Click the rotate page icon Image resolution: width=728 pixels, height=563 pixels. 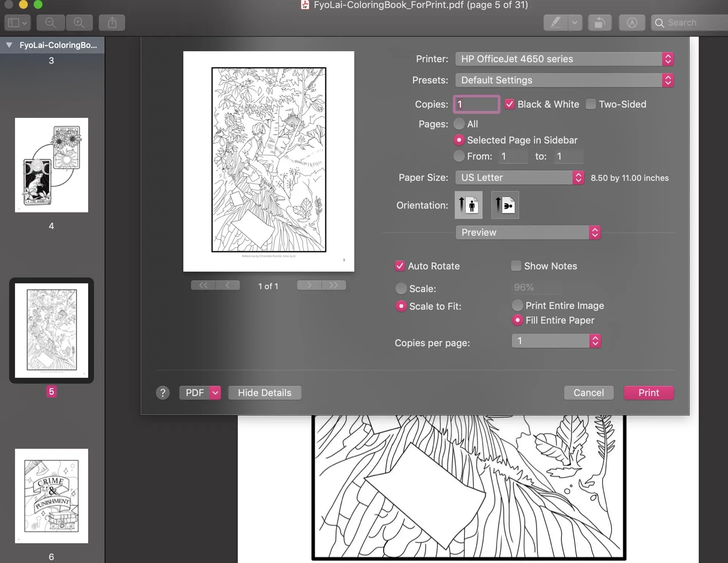click(x=600, y=23)
